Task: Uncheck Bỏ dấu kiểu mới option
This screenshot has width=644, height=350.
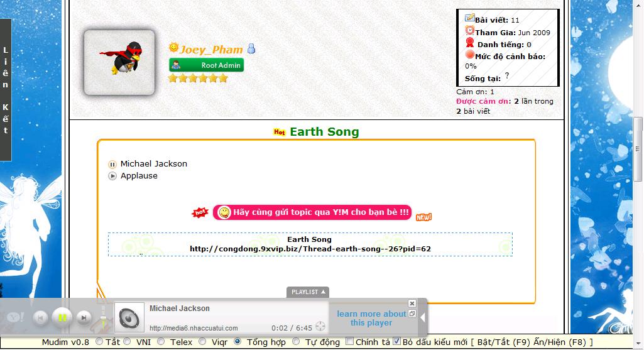Action: click(396, 342)
